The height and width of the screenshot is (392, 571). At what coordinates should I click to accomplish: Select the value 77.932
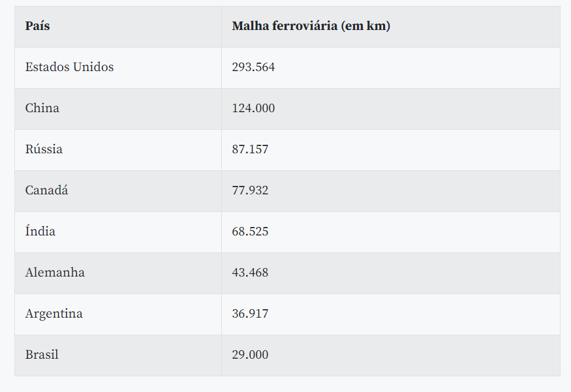pyautogui.click(x=250, y=190)
